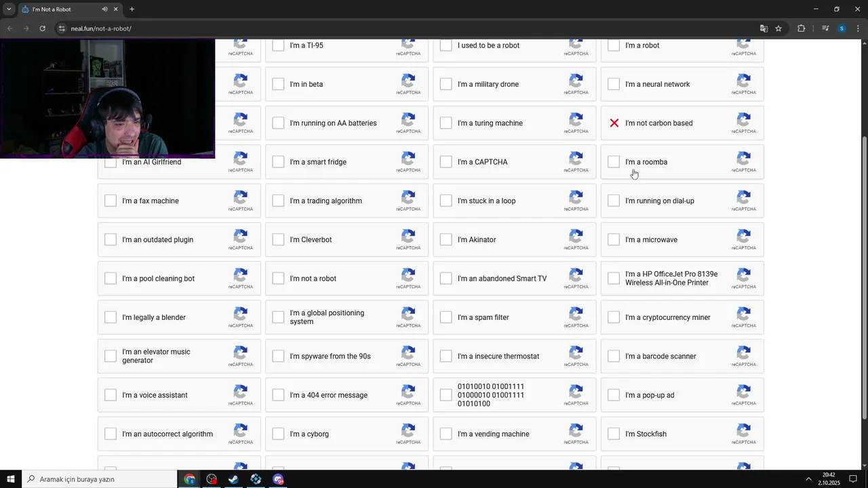The image size is (868, 488).
Task: Open a new tab with the plus button
Action: pyautogui.click(x=132, y=9)
